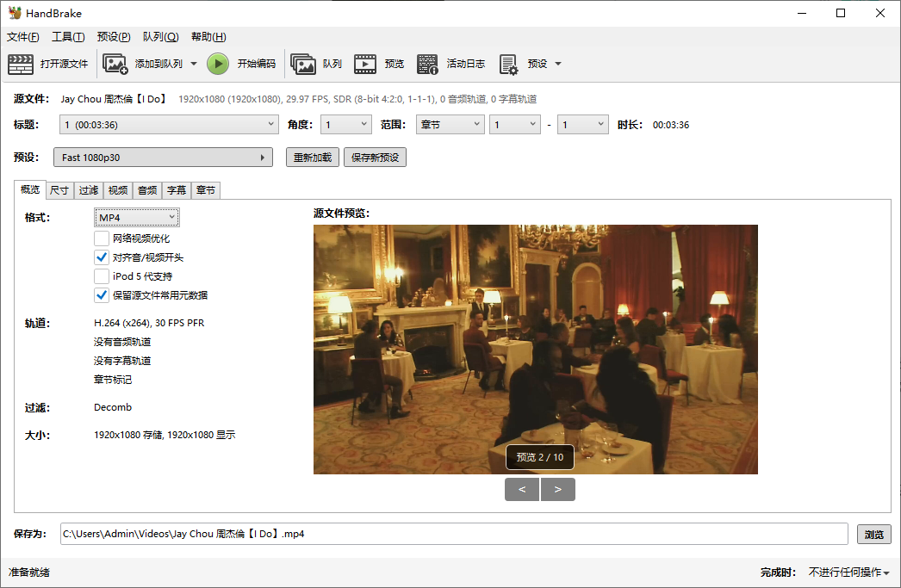Screen dimensions: 901x588
Task: Open the Queue (队列) images icon
Action: [x=303, y=64]
